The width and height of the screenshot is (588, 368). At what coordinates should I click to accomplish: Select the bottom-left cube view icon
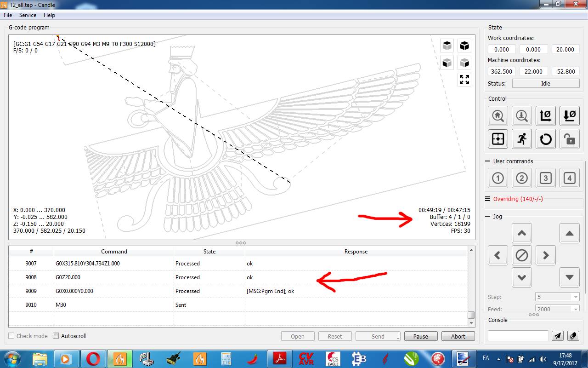447,63
